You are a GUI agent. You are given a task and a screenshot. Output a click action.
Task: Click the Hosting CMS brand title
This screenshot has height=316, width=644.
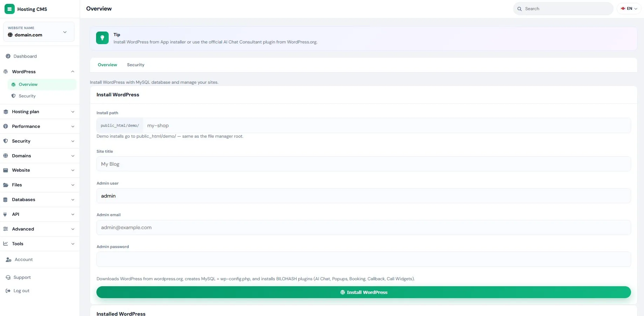32,9
